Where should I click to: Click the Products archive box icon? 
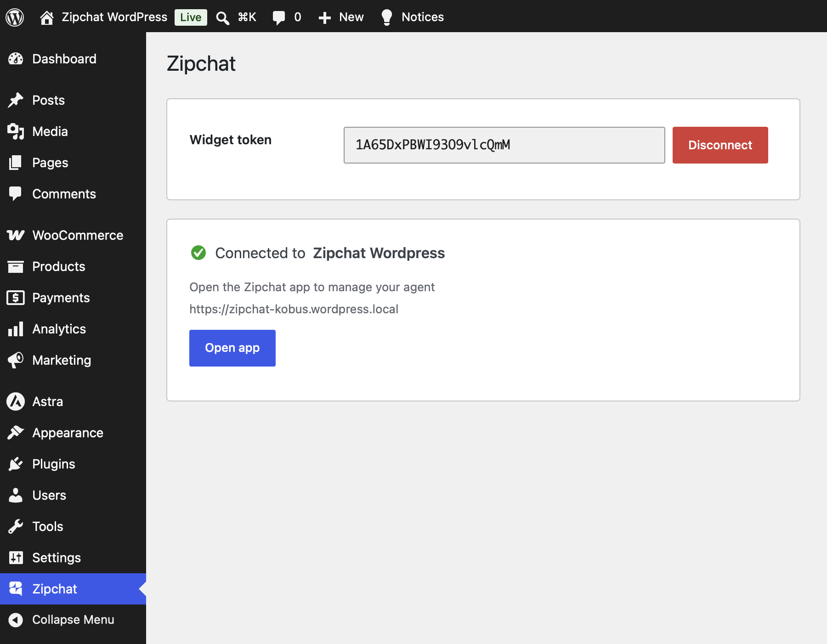coord(16,266)
